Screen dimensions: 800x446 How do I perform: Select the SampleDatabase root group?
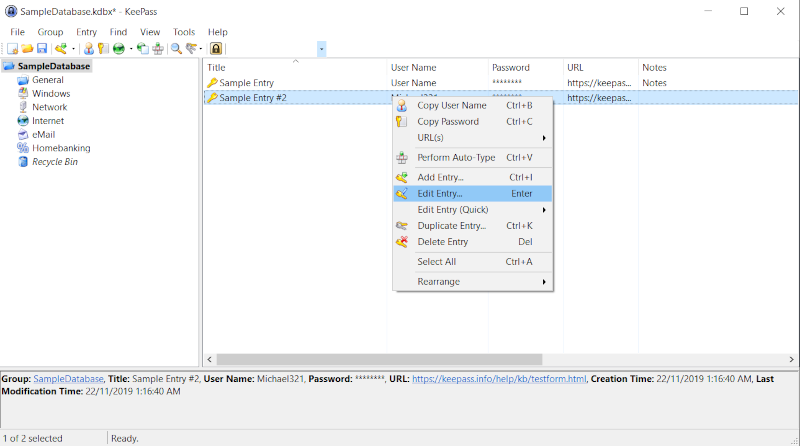click(54, 66)
